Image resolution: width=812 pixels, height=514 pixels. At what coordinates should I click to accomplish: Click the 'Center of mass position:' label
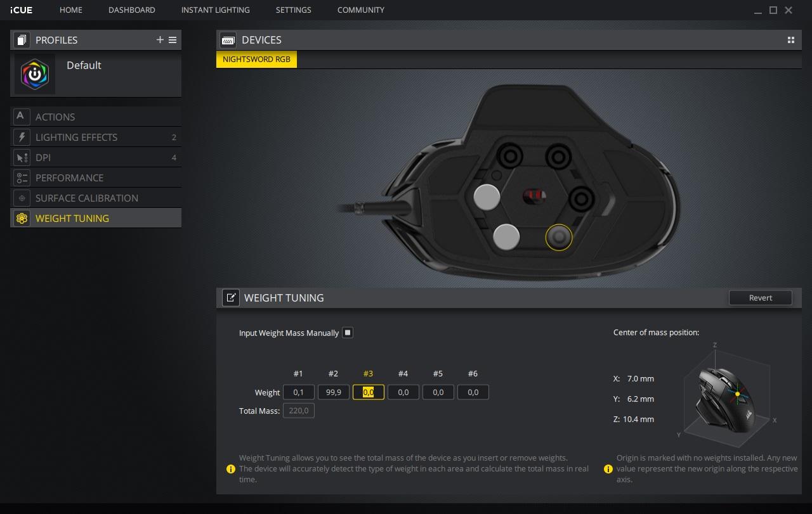coord(656,332)
